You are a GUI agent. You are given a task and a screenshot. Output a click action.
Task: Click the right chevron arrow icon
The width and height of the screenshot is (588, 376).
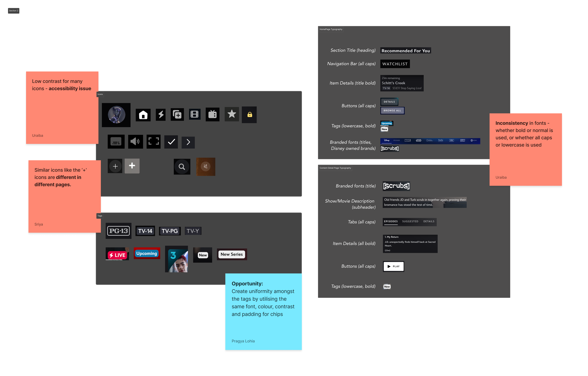188,142
